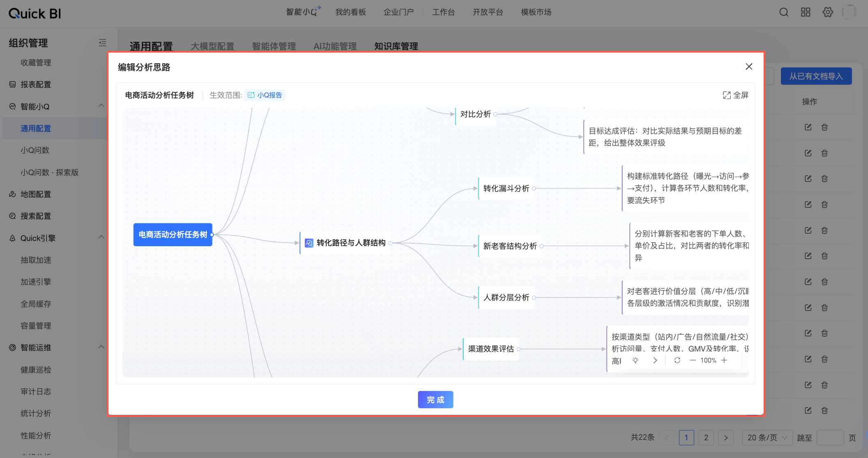
Task: Select the 对比分析 node
Action: click(475, 114)
